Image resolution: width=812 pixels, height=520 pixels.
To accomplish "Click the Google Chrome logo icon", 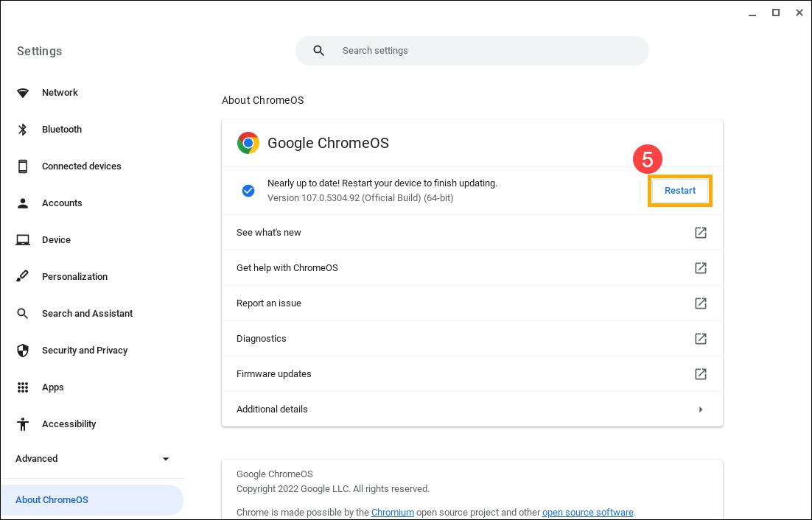I will click(248, 143).
